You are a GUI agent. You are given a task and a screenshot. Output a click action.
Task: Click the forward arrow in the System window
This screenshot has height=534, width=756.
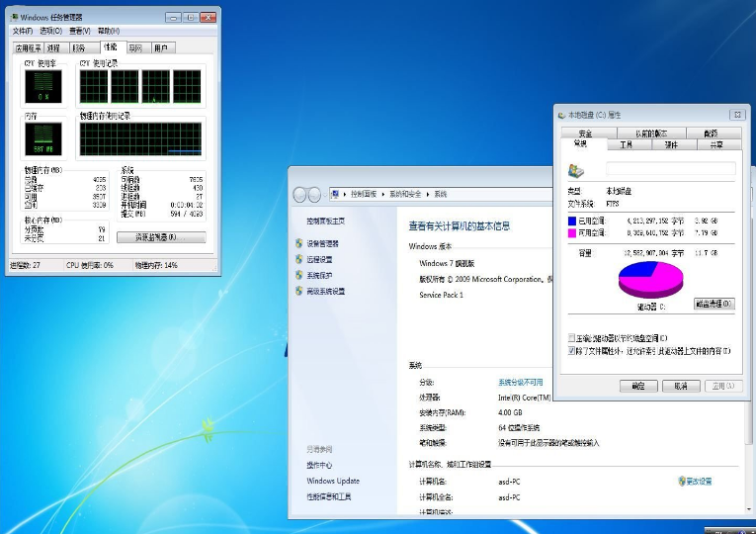pyautogui.click(x=314, y=195)
